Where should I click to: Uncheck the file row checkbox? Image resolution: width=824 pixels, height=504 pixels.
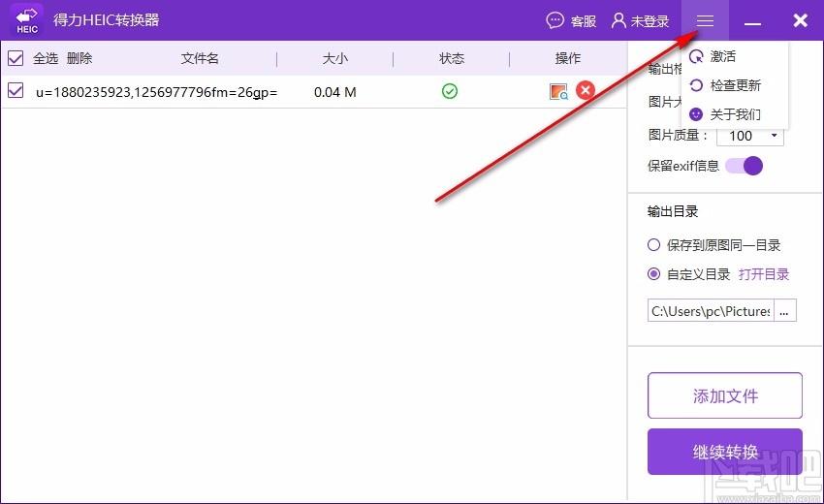point(16,90)
